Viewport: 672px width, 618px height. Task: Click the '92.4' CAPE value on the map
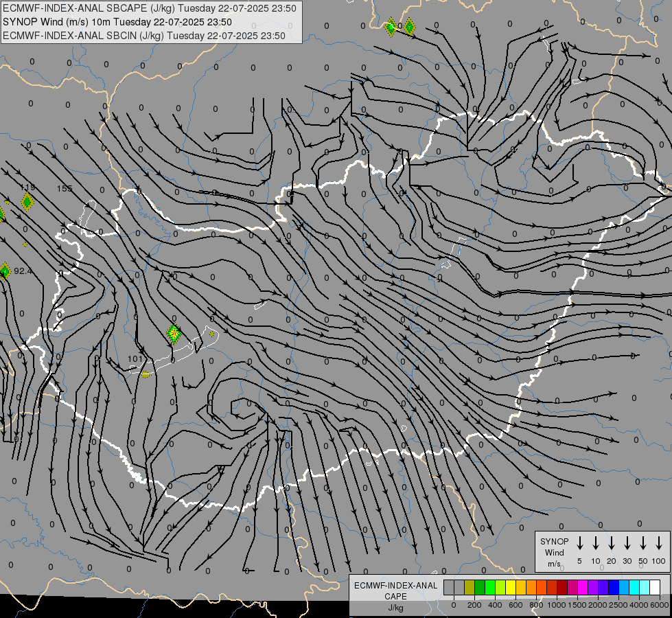click(23, 271)
